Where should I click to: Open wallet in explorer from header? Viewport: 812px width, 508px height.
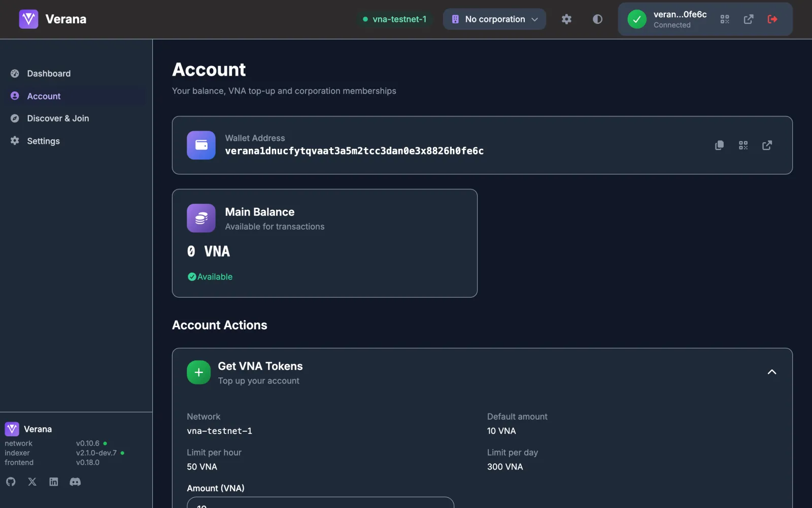click(749, 19)
